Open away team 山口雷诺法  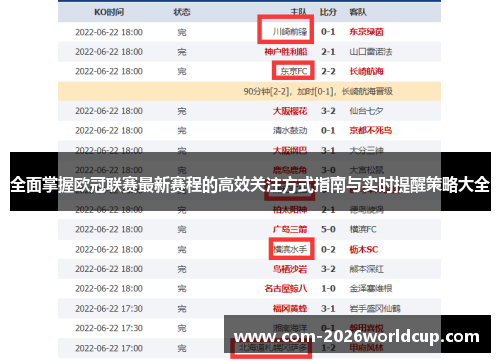371,52
